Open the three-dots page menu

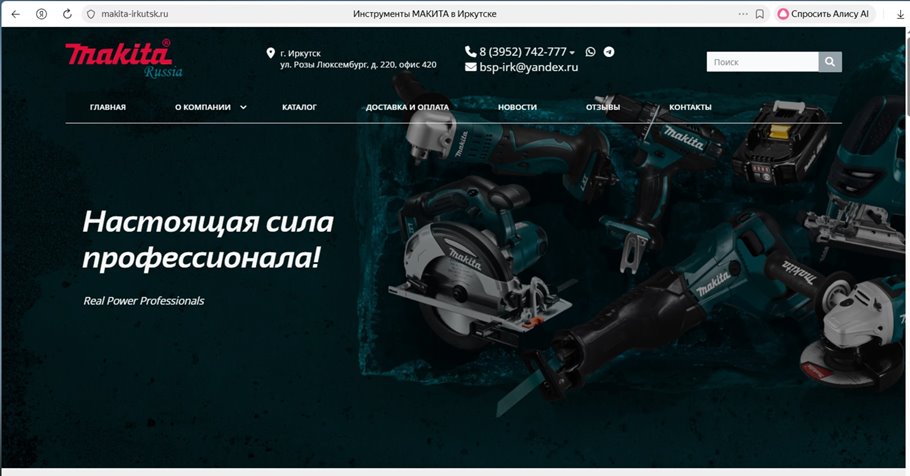tap(743, 14)
